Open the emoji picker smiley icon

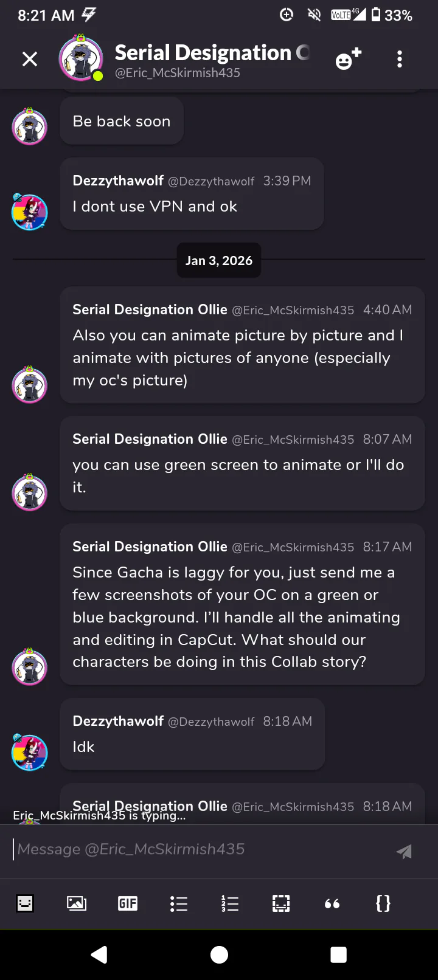(x=25, y=903)
